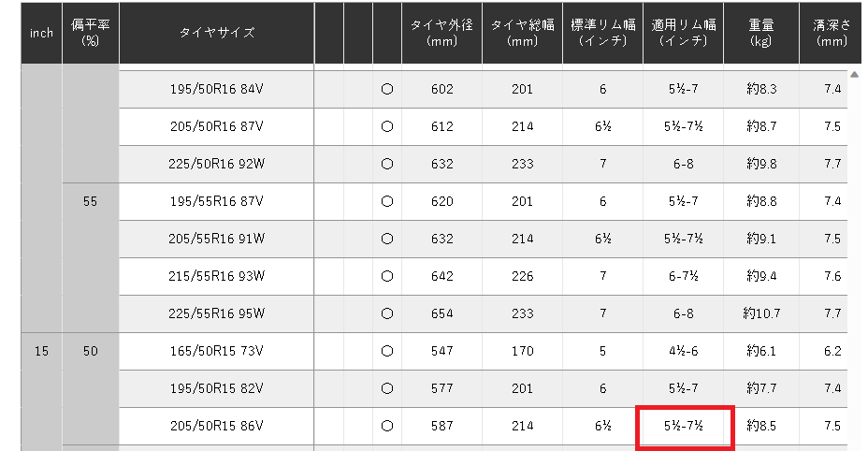
Task: Click the タイヤ外径 (mm) column header
Action: click(x=442, y=34)
